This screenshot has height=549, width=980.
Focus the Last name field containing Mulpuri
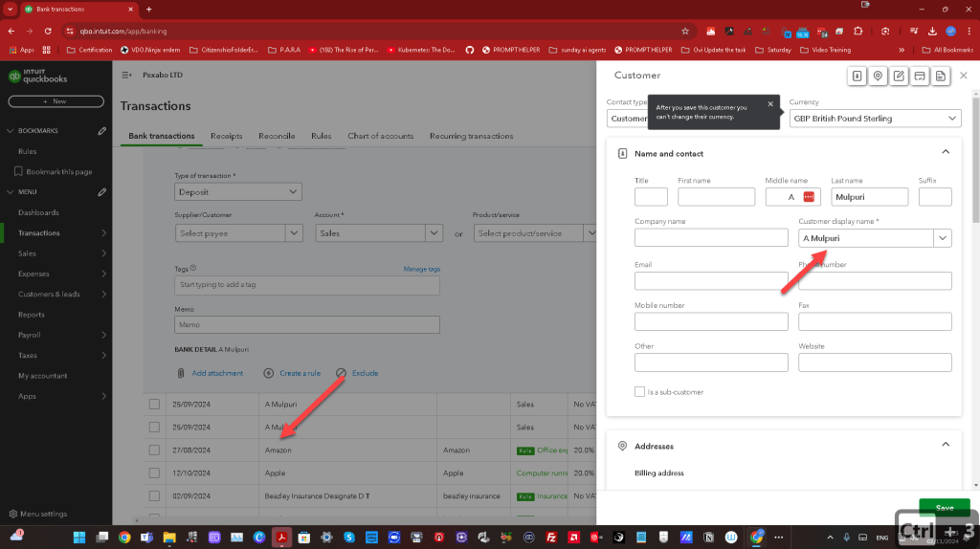(869, 197)
